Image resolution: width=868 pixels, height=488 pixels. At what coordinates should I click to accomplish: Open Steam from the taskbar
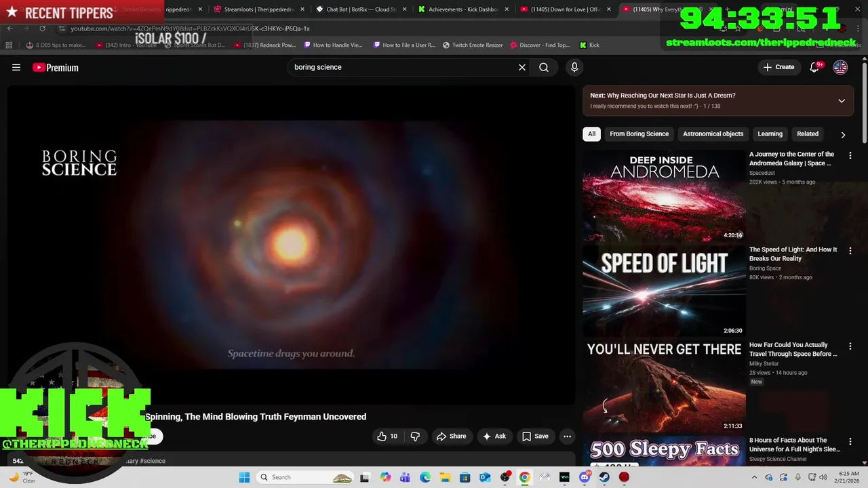coord(604,477)
